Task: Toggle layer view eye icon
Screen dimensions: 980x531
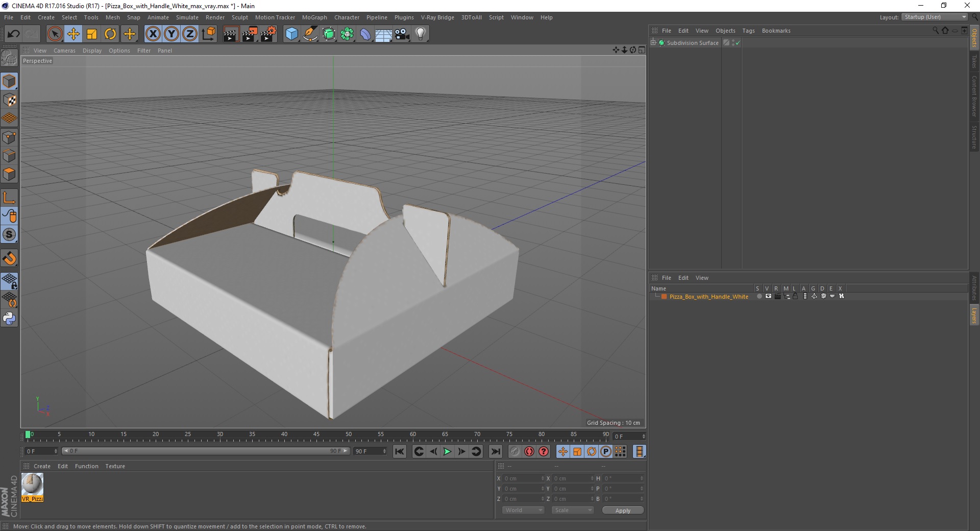Action: 768,296
